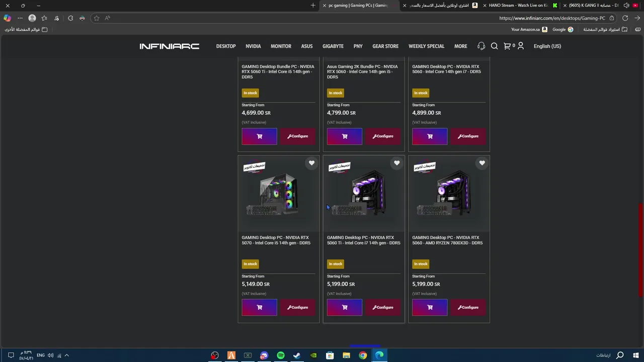Expand the MORE menu
The height and width of the screenshot is (362, 644).
tap(460, 46)
